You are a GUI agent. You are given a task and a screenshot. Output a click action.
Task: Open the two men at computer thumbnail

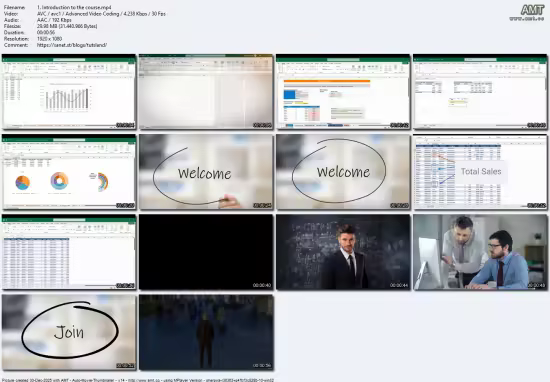click(x=480, y=252)
